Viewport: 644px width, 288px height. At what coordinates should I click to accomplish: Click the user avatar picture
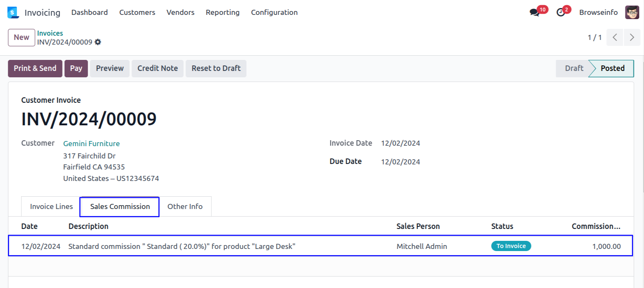tap(632, 12)
